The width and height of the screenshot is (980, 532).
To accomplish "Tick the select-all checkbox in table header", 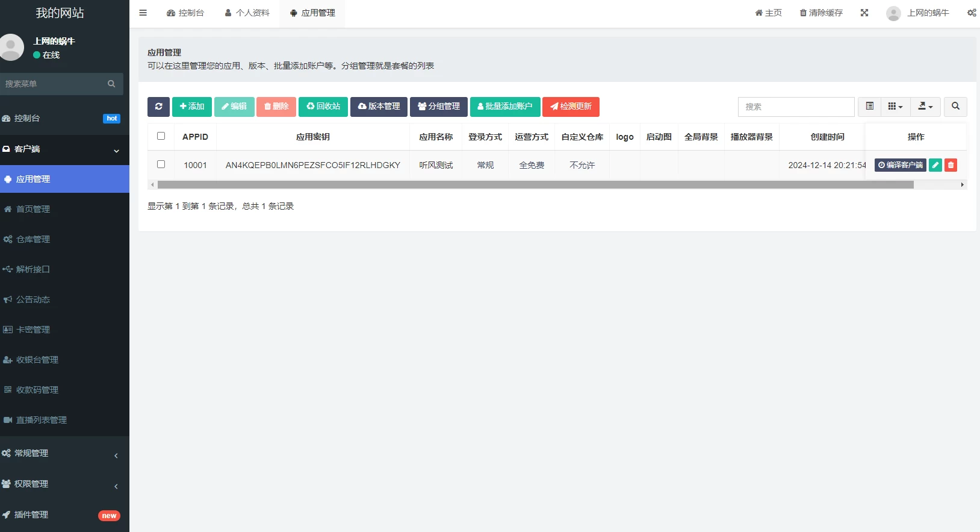I will tap(161, 136).
